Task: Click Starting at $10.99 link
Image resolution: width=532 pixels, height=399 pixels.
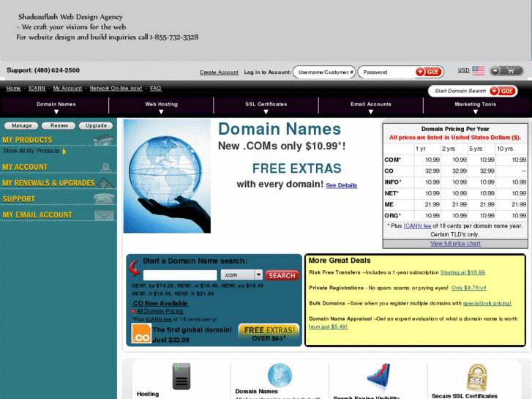Action: tap(462, 272)
